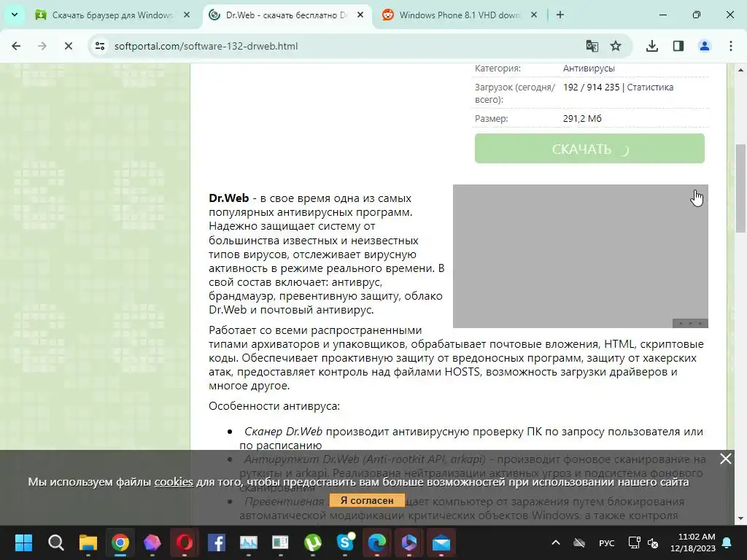Viewport: 747px width, 560px height.
Task: View site information icon in address bar
Action: 100,46
